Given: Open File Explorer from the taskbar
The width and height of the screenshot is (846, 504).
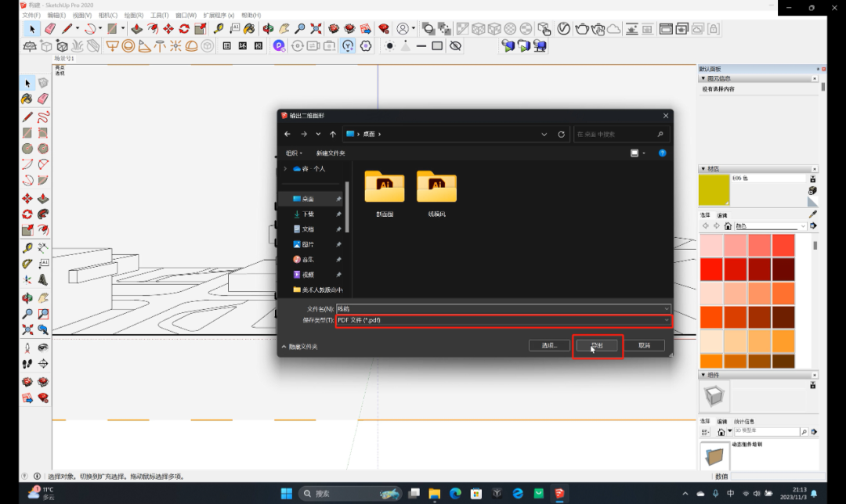Looking at the screenshot, I should (434, 493).
